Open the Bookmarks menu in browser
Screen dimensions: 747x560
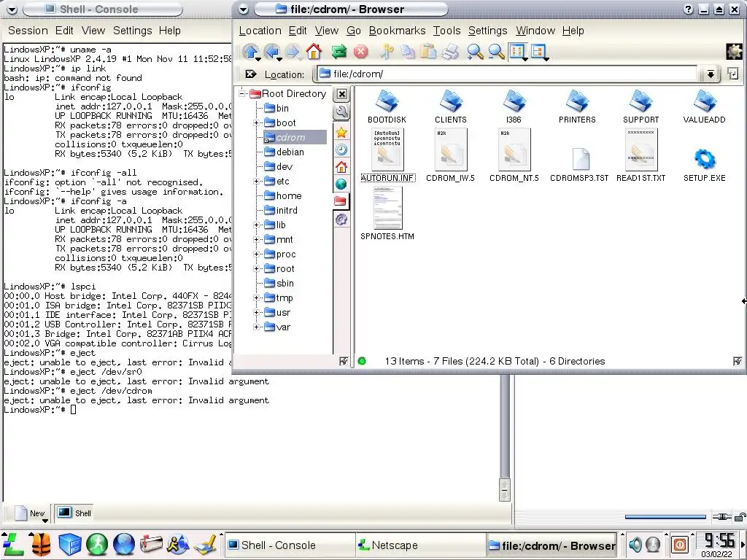pyautogui.click(x=397, y=31)
